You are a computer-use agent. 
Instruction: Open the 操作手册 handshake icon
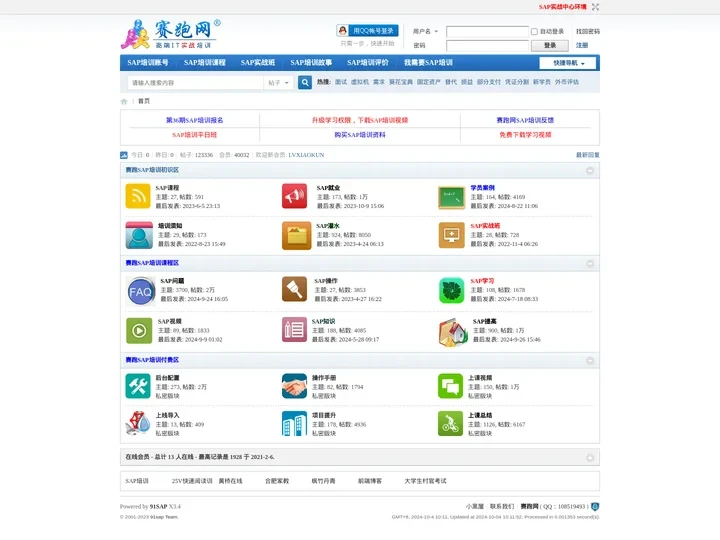[x=294, y=386]
